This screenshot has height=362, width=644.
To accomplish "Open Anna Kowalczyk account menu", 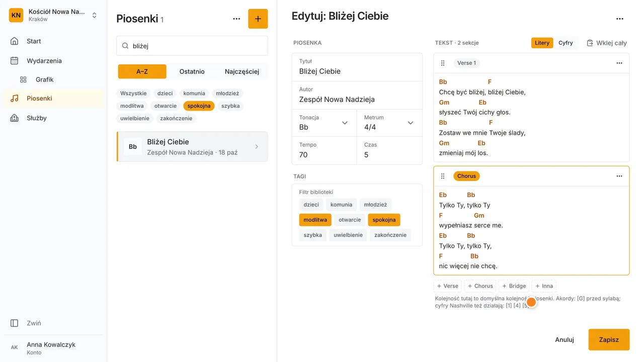I will (53, 348).
